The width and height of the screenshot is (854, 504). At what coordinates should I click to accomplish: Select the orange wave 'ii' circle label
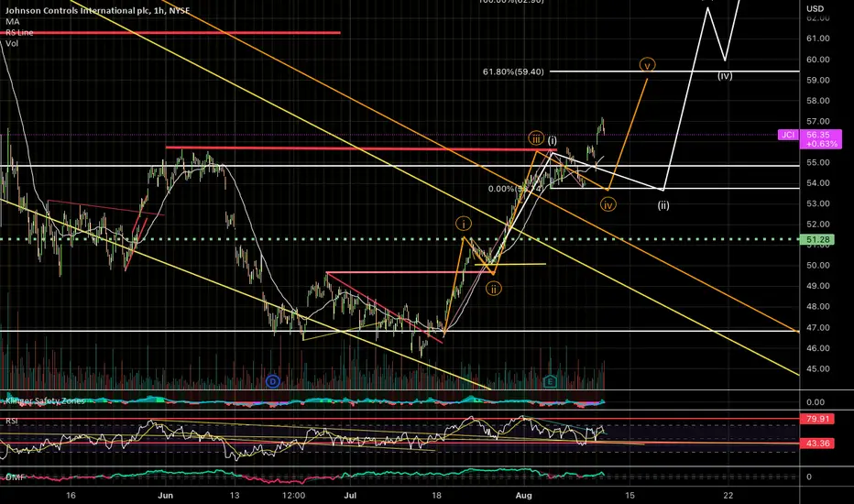494,289
